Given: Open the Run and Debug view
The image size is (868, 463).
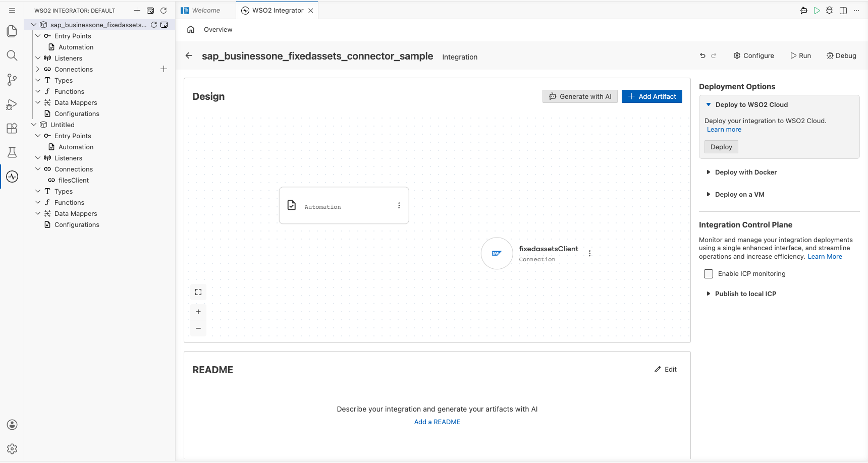Looking at the screenshot, I should (12, 104).
